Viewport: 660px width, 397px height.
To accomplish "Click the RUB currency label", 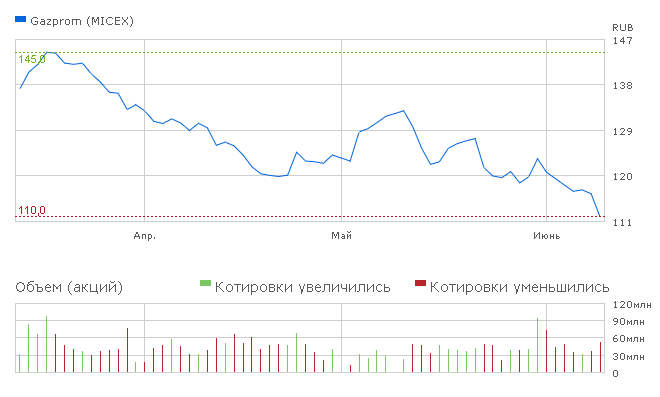I will click(x=623, y=28).
